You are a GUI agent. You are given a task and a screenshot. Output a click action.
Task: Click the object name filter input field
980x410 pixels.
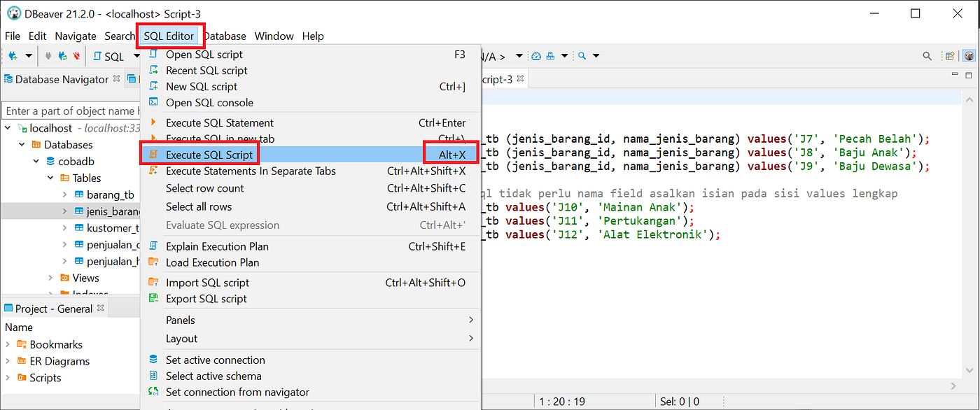pos(70,110)
